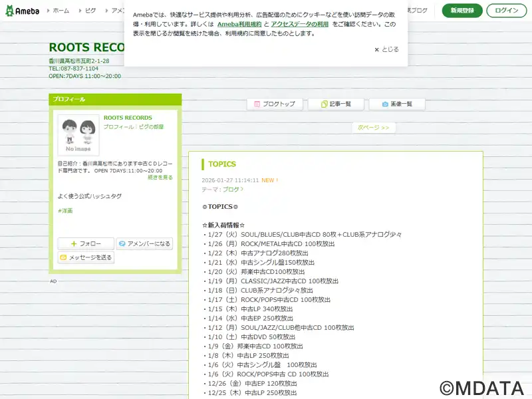
Task: Click the 1/26 ROCK/METAL中古CD line
Action: tap(269, 243)
